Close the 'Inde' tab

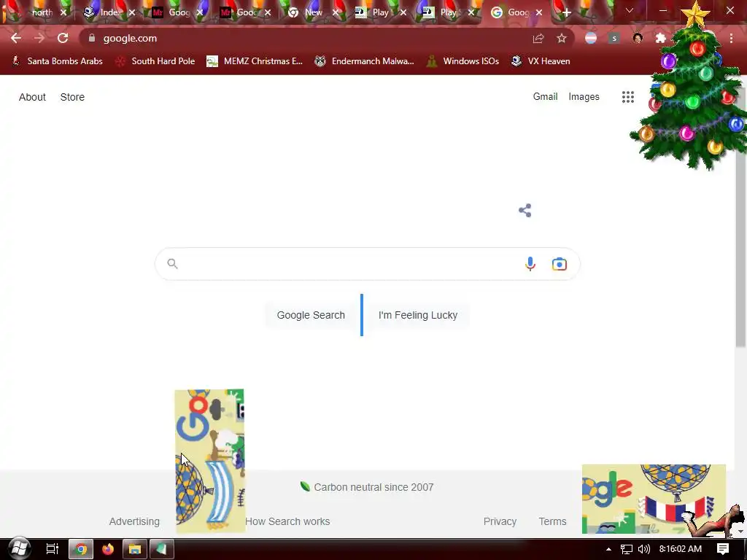pyautogui.click(x=132, y=13)
